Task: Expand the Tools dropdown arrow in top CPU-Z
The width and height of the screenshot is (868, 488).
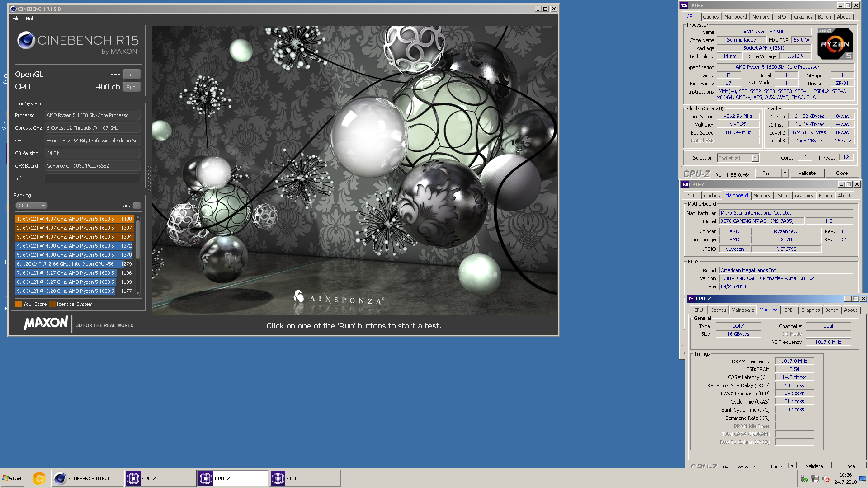Action: (785, 173)
